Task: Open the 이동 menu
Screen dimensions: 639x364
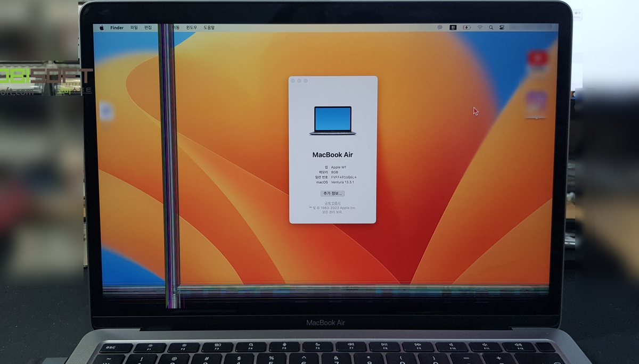Action: [x=175, y=28]
